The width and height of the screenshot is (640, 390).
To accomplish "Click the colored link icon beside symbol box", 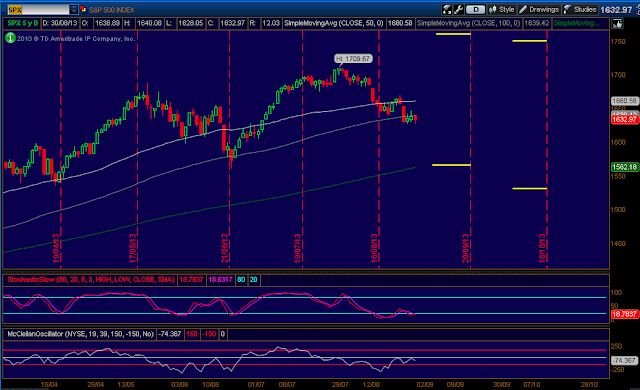I will click(x=84, y=9).
